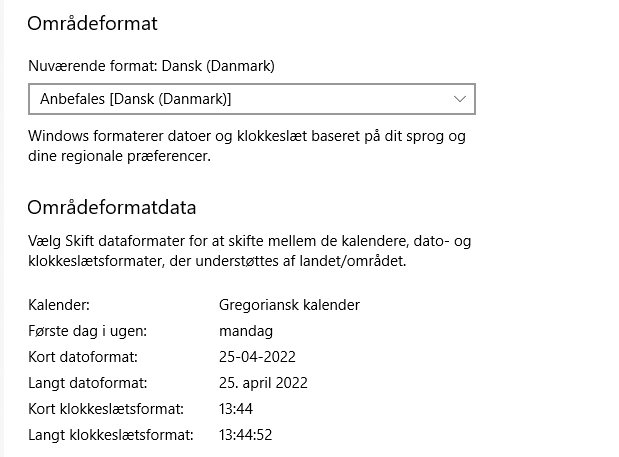Viewport: 619px width, 457px height.
Task: Select the "mandag" first-day value
Action: click(246, 330)
